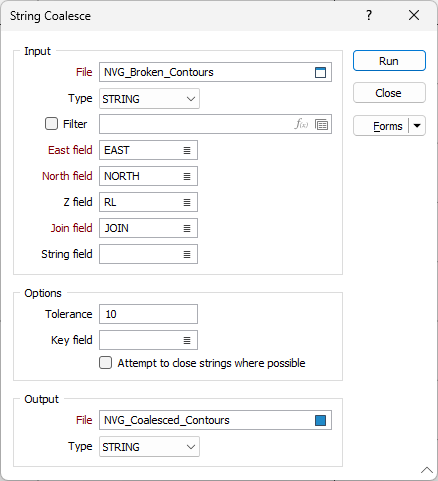Expand the output Type STRING dropdown
438x481 pixels.
coord(149,447)
